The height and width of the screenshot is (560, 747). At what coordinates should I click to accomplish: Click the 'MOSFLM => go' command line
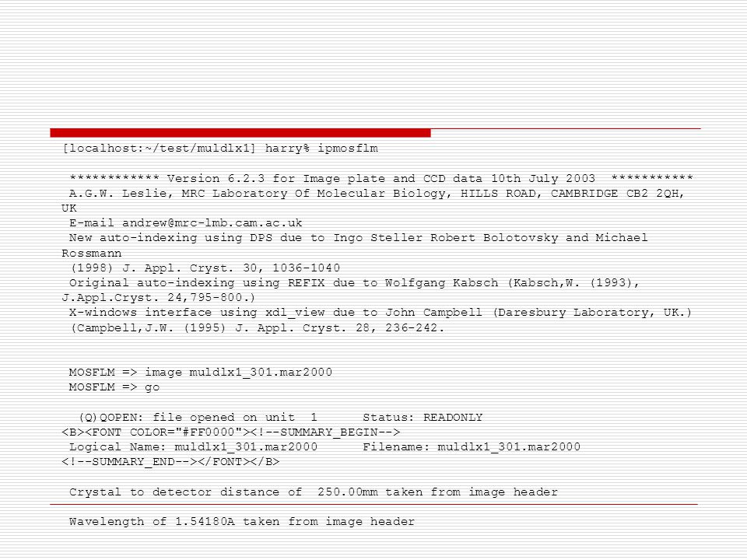pos(114,387)
